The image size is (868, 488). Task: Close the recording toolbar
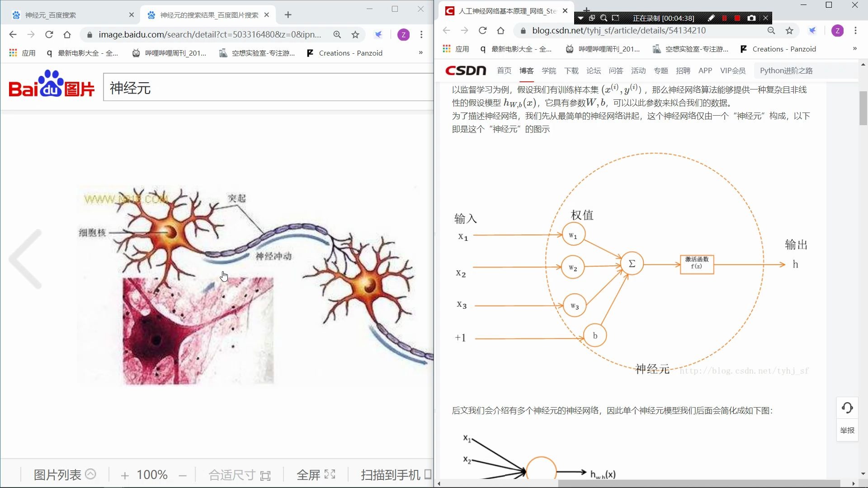coord(765,18)
